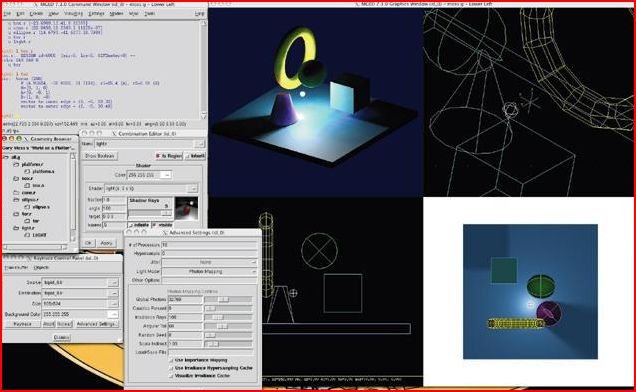This screenshot has height=392, width=636.
Task: Open the raytrace Source dropdown
Action: pyautogui.click(x=114, y=282)
